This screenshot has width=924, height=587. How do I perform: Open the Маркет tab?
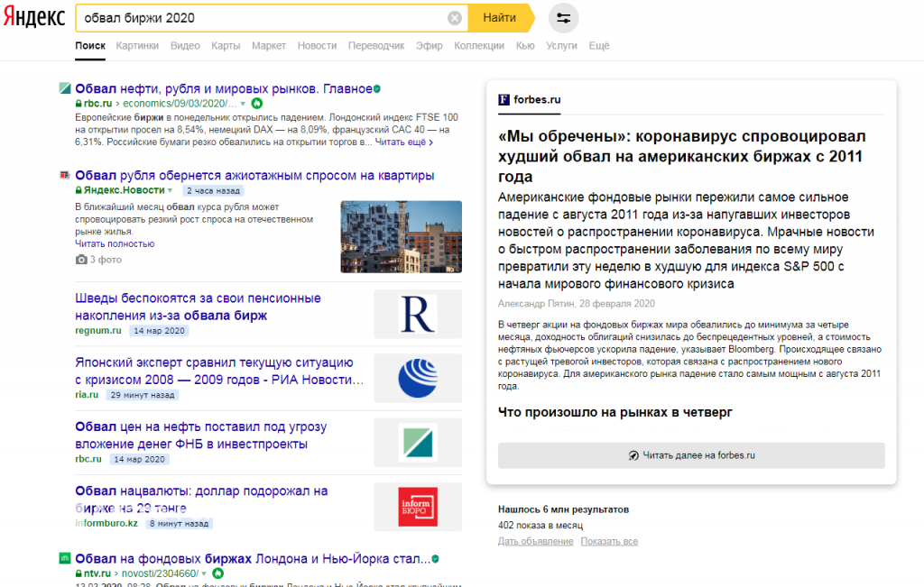[x=269, y=45]
